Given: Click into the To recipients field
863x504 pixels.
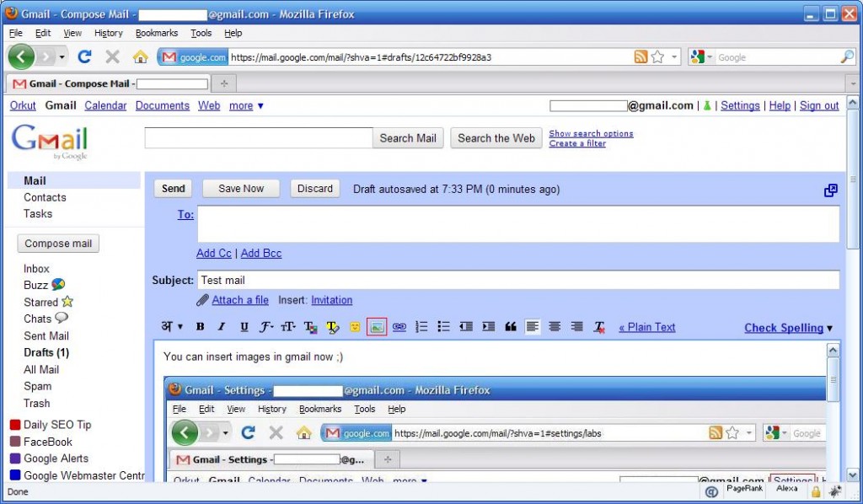Looking at the screenshot, I should [x=518, y=224].
